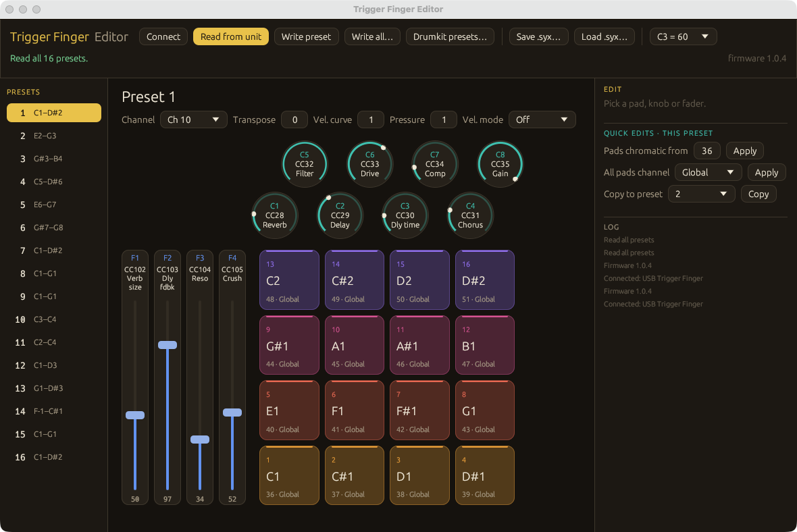Click the Save .syx… button
The width and height of the screenshot is (797, 532).
click(x=538, y=36)
